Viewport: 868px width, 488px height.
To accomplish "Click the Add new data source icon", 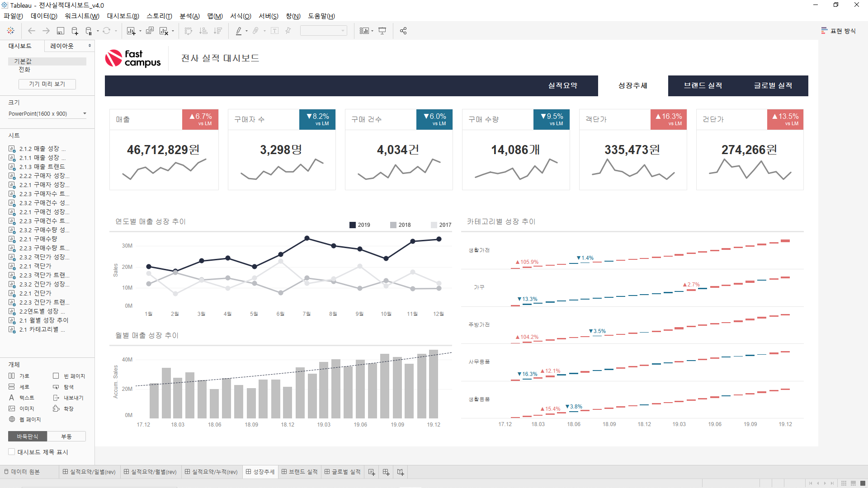I will point(75,31).
